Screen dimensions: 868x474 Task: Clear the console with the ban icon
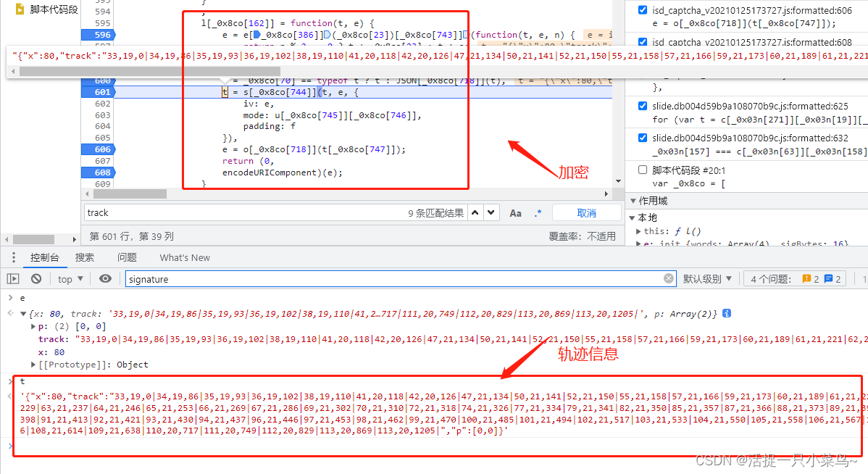[36, 279]
